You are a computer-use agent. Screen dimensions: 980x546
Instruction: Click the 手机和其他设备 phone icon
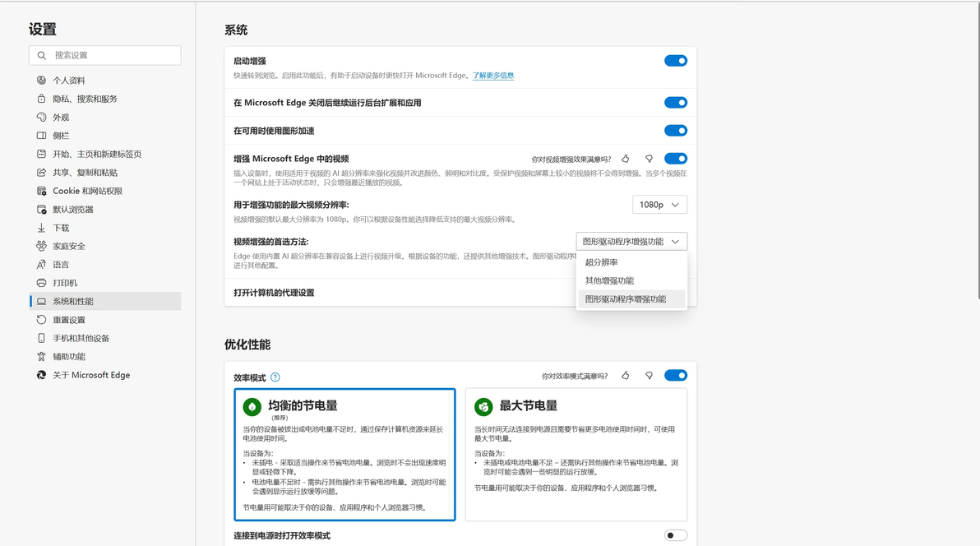pos(41,338)
